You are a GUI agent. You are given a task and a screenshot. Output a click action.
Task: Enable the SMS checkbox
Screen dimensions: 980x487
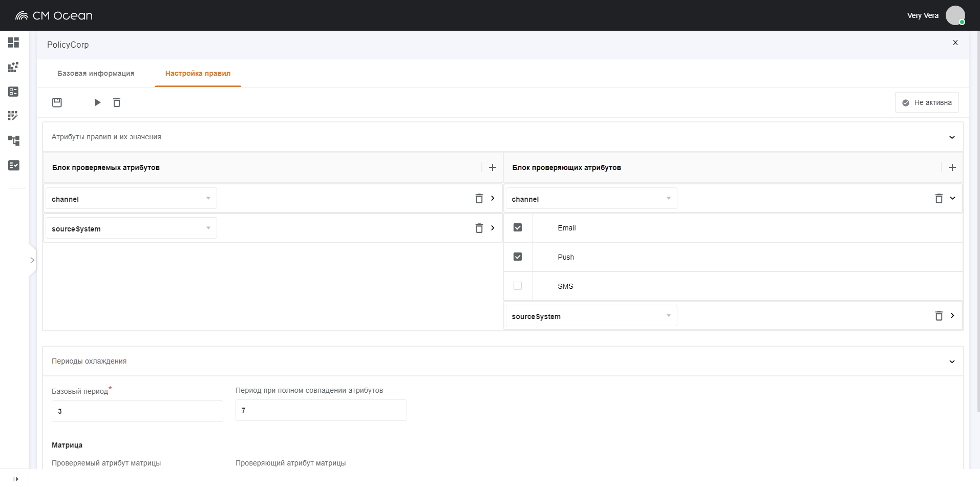[x=518, y=286]
